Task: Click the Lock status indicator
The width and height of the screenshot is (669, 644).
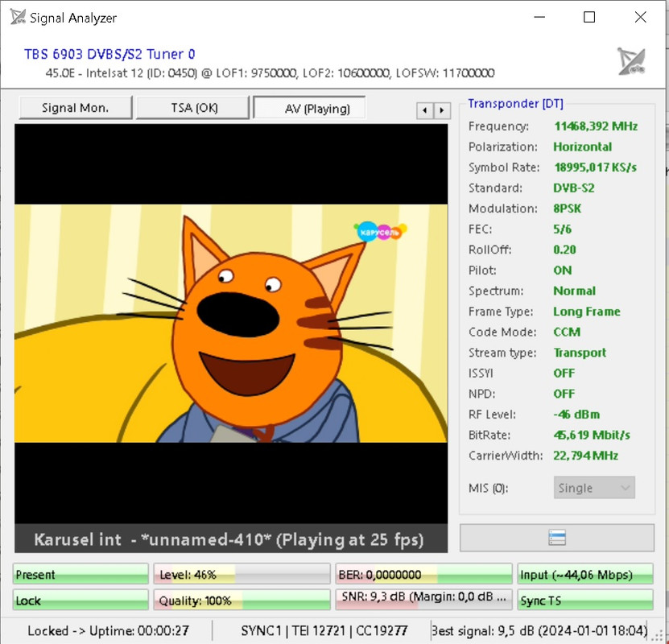Action: click(81, 600)
